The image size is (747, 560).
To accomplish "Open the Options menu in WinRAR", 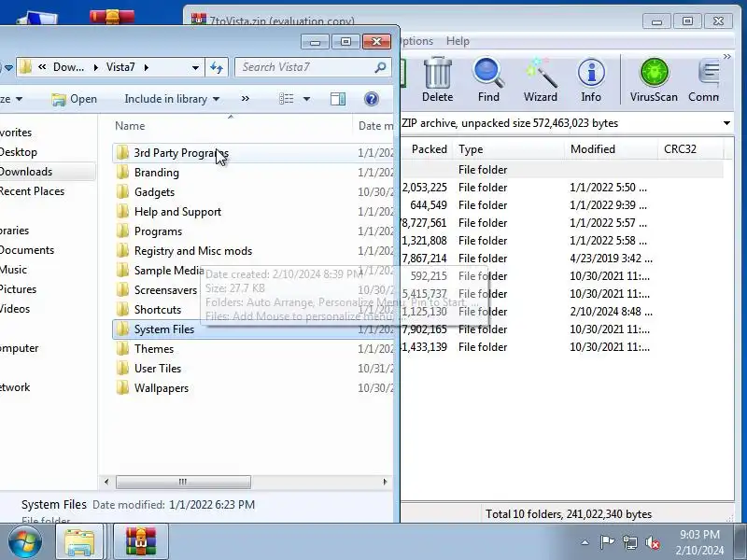I will 416,41.
